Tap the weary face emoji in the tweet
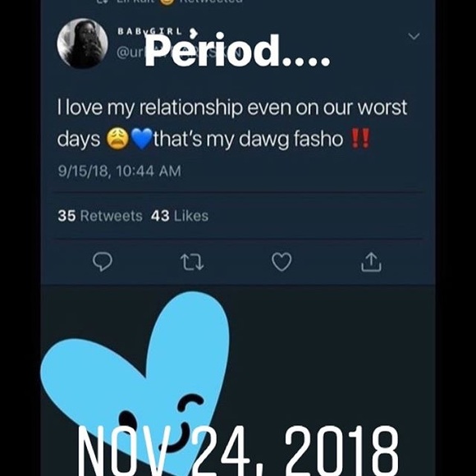 118,139
